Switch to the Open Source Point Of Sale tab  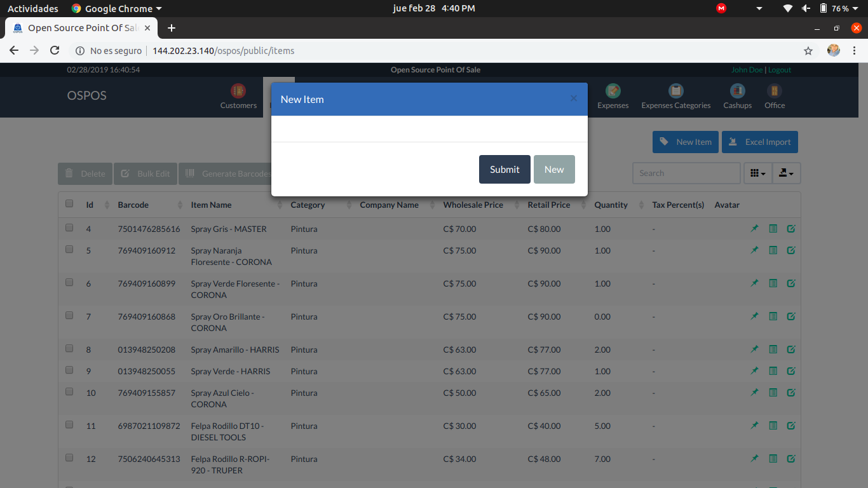pos(81,28)
